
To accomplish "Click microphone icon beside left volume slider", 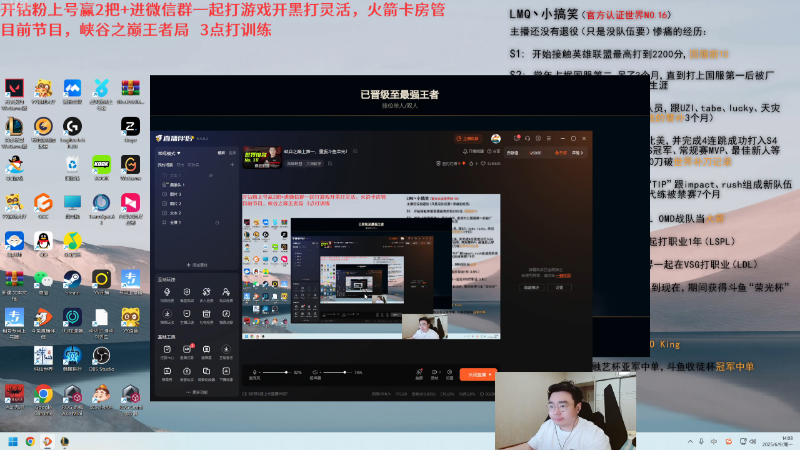I will 255,372.
